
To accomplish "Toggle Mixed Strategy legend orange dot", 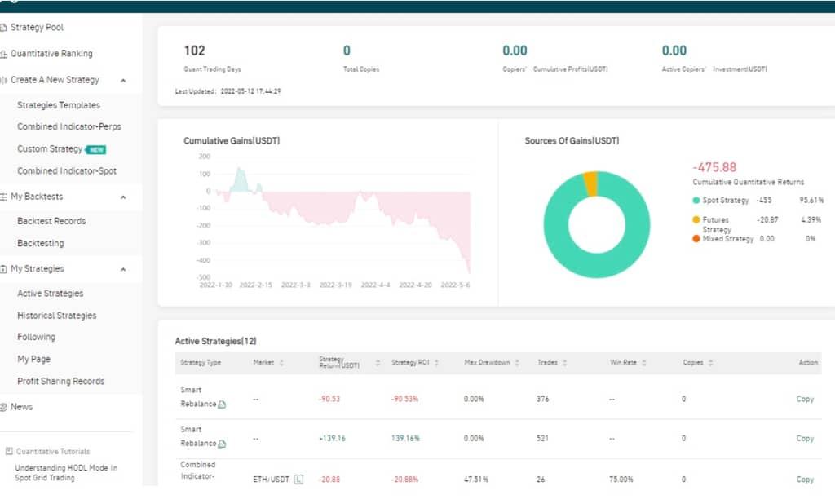I will click(696, 239).
